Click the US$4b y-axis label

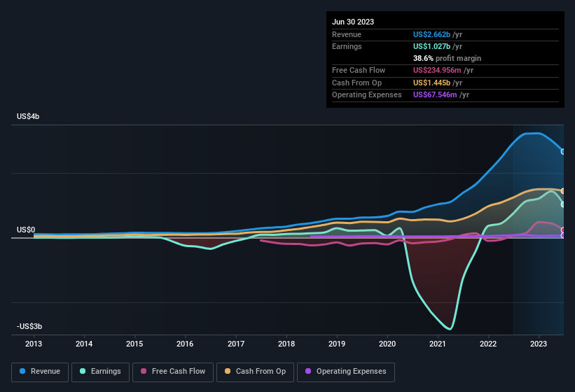pyautogui.click(x=28, y=116)
